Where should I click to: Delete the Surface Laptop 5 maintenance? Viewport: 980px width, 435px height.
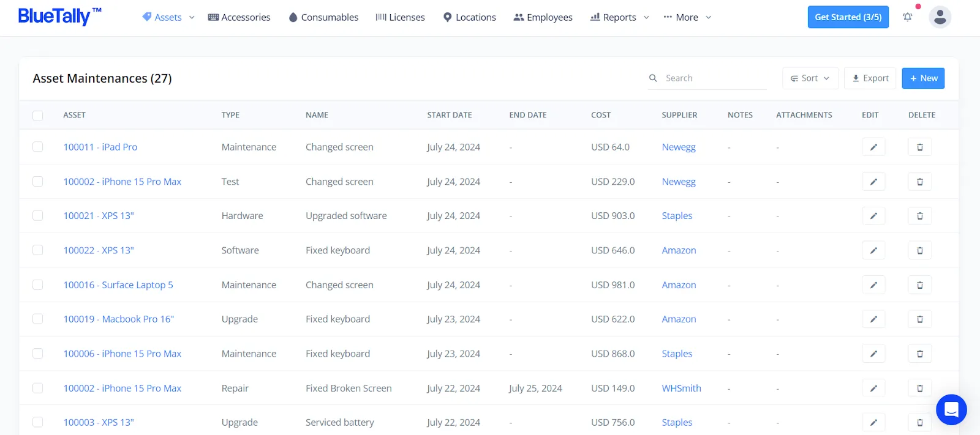919,285
